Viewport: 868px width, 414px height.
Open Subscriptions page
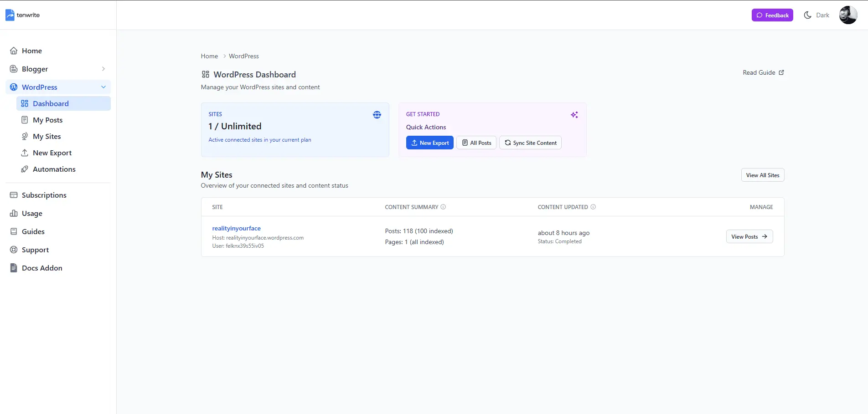[x=58, y=195]
